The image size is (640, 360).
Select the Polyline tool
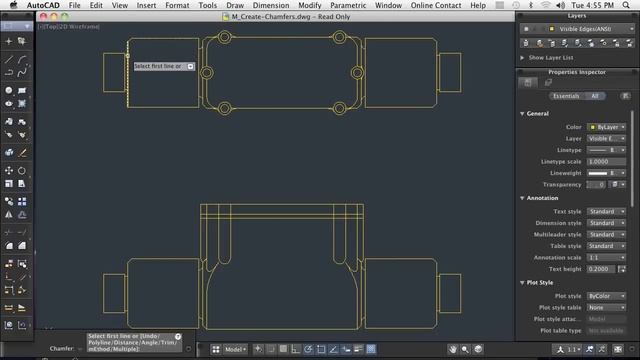[9, 73]
